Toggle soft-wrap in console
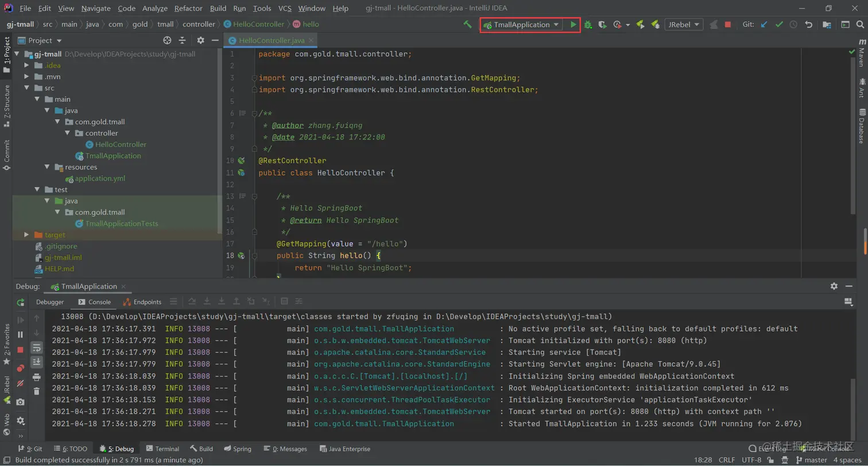This screenshot has width=868, height=466. pos(37,347)
